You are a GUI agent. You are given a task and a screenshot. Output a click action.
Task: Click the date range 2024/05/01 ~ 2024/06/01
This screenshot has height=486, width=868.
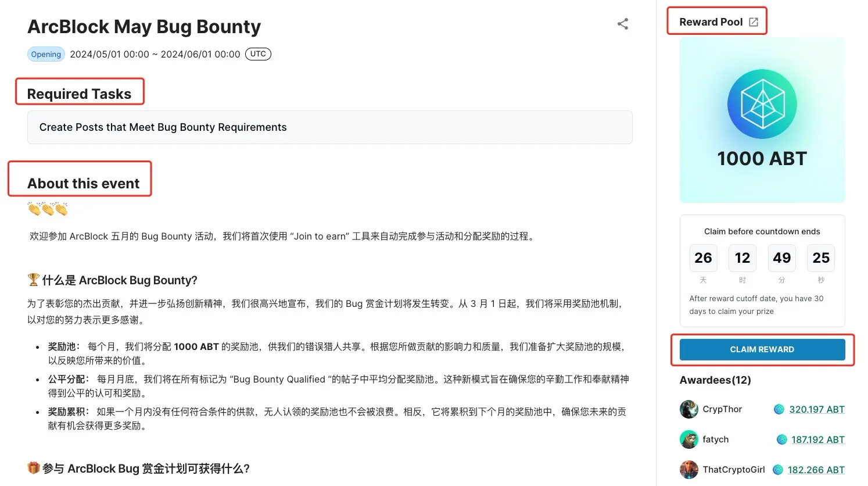coord(155,54)
